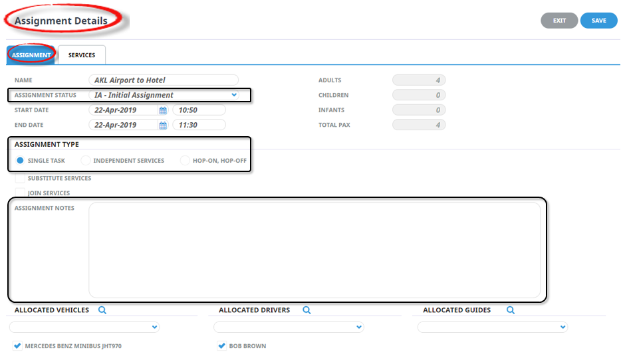Viewport: 625px width, 364px height.
Task: Click the Assignment Status label
Action: click(45, 95)
